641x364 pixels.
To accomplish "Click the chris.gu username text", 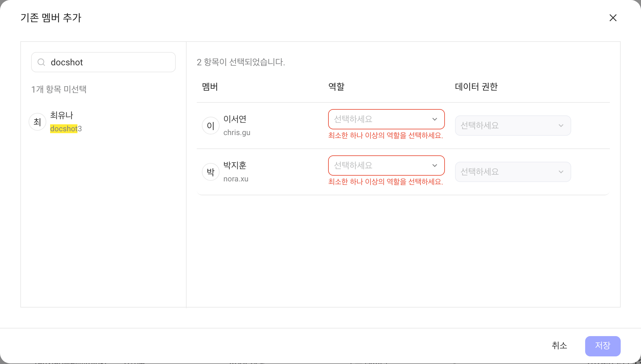I will 237,133.
